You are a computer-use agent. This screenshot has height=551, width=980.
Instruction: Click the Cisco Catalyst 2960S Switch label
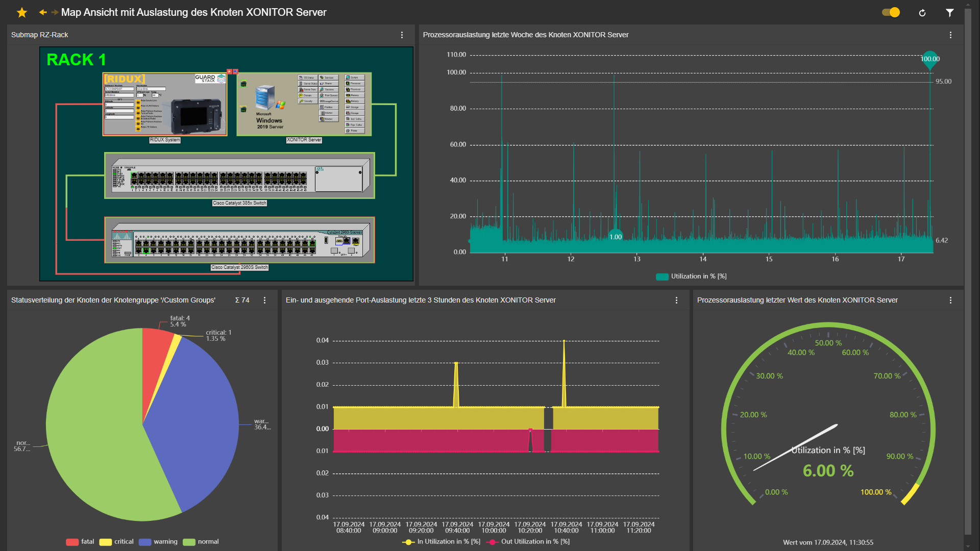point(239,267)
